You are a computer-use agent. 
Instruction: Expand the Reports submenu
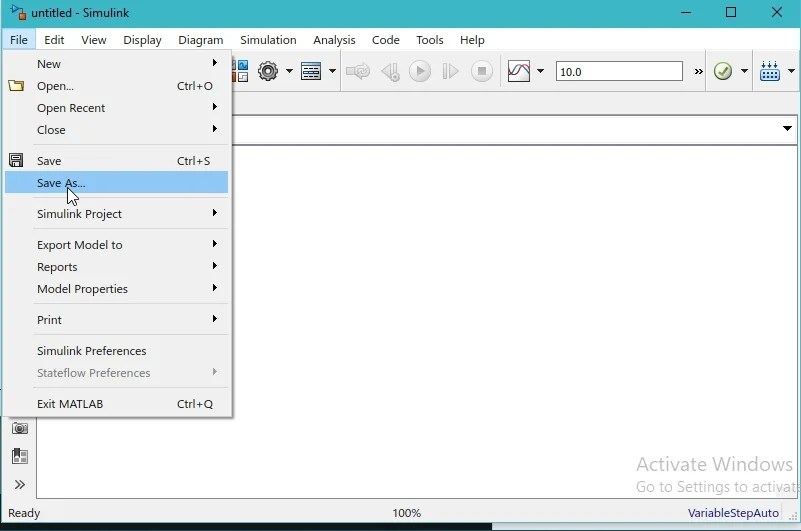[x=116, y=267]
